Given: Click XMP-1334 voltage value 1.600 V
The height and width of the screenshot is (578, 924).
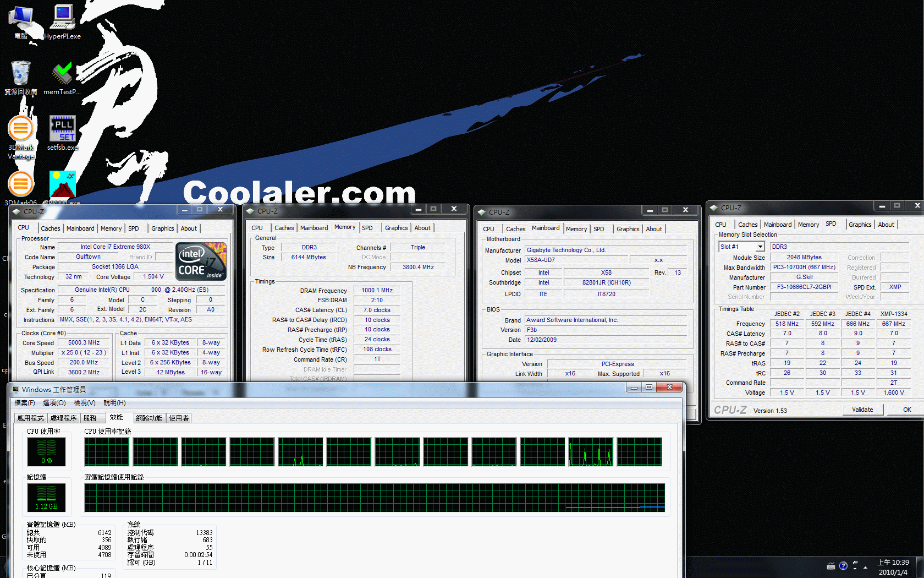Looking at the screenshot, I should pos(894,392).
